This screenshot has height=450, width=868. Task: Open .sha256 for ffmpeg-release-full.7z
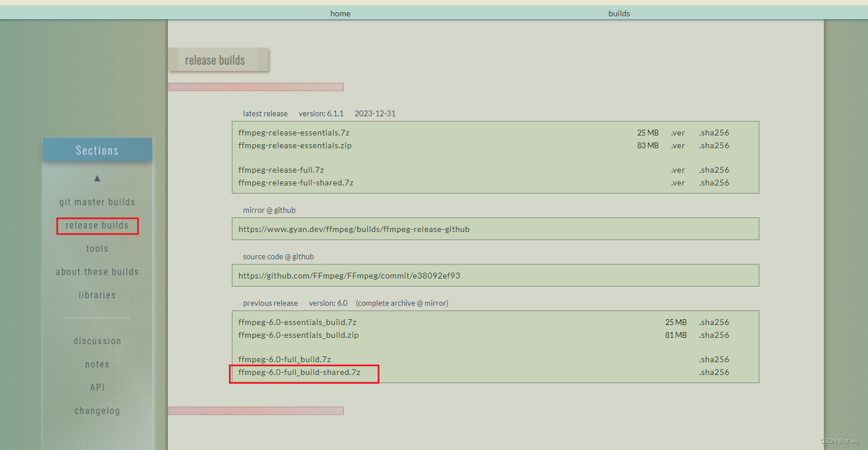(x=714, y=170)
